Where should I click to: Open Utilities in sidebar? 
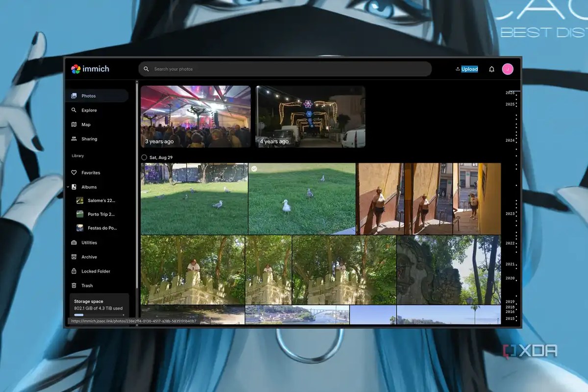(97, 243)
